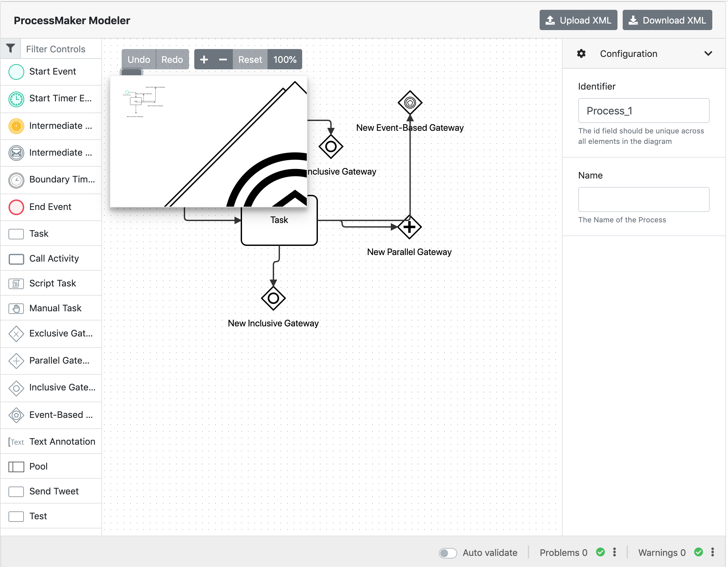Click inside the Name field
Image resolution: width=728 pixels, height=567 pixels.
click(643, 199)
